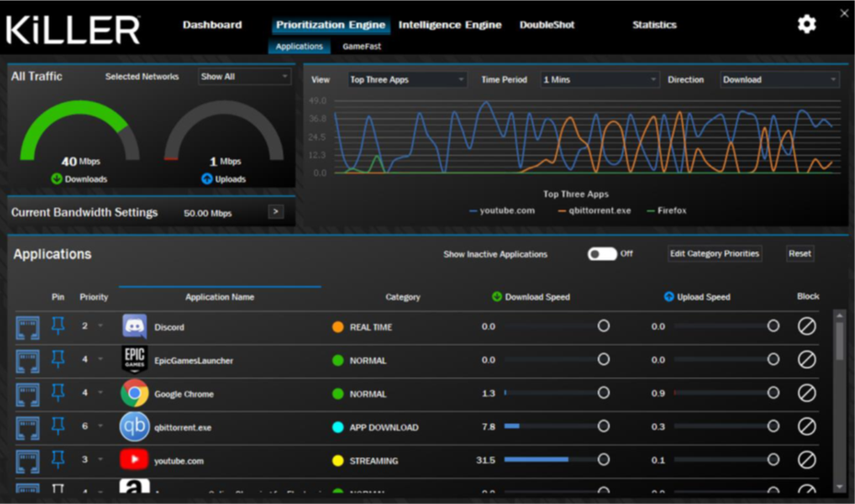Pin the EpicGamesLauncher application
This screenshot has height=504, width=855.
point(58,359)
